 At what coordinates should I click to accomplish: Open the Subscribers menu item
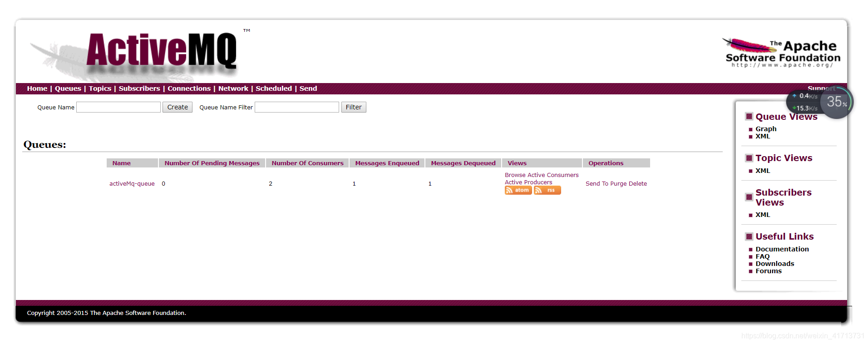point(139,88)
